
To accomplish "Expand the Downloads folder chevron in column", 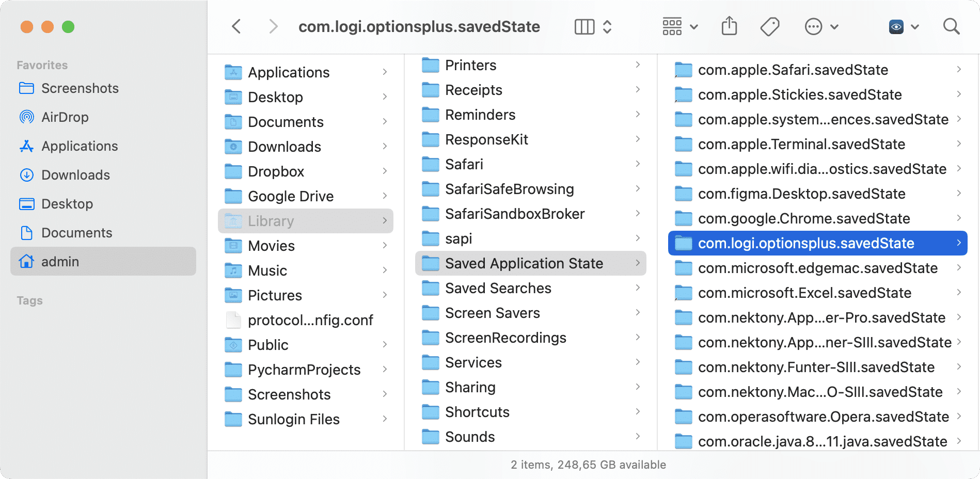I will click(x=385, y=147).
